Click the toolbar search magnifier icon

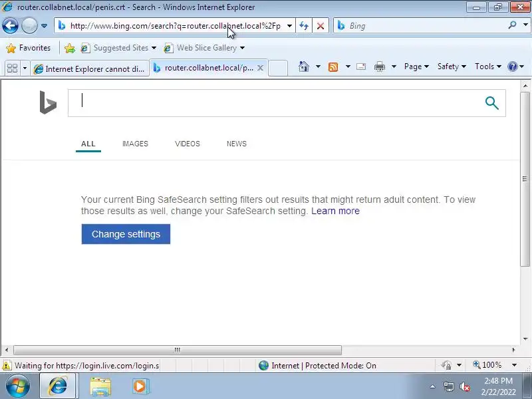tap(512, 25)
